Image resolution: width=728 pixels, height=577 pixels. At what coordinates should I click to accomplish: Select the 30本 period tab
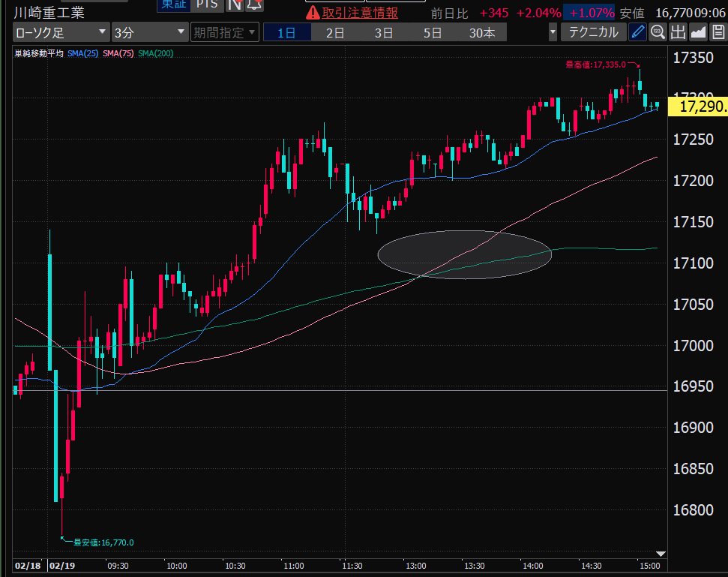pyautogui.click(x=482, y=32)
